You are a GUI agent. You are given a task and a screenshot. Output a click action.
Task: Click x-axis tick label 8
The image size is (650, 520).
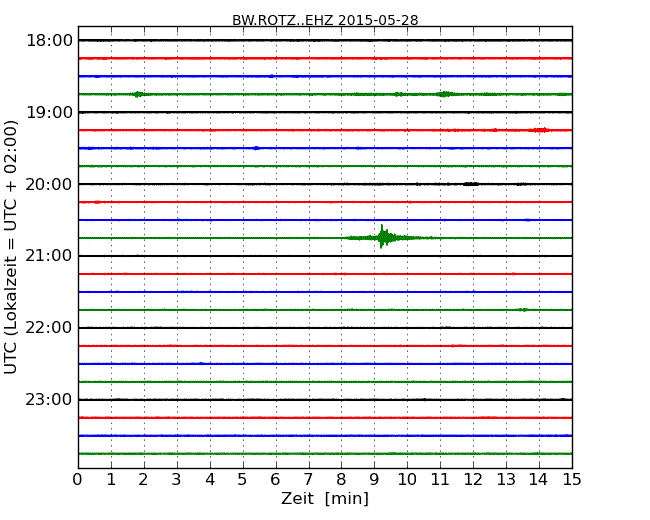[x=341, y=479]
